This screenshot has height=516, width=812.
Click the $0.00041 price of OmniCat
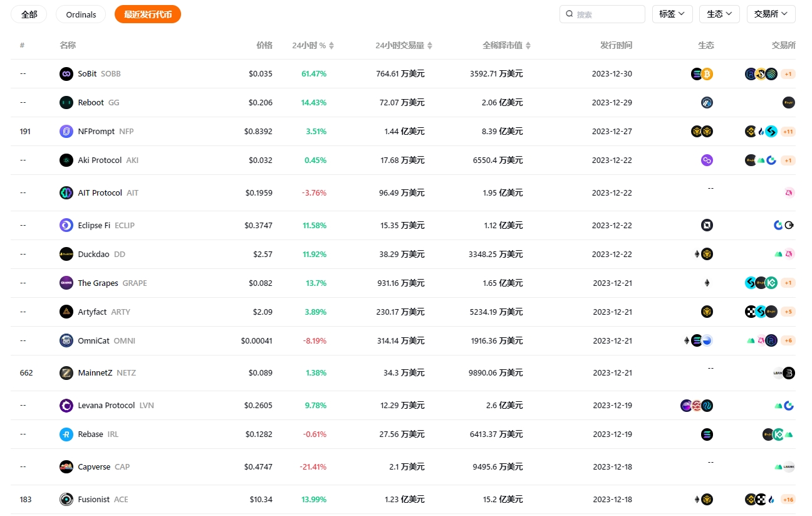[257, 341]
